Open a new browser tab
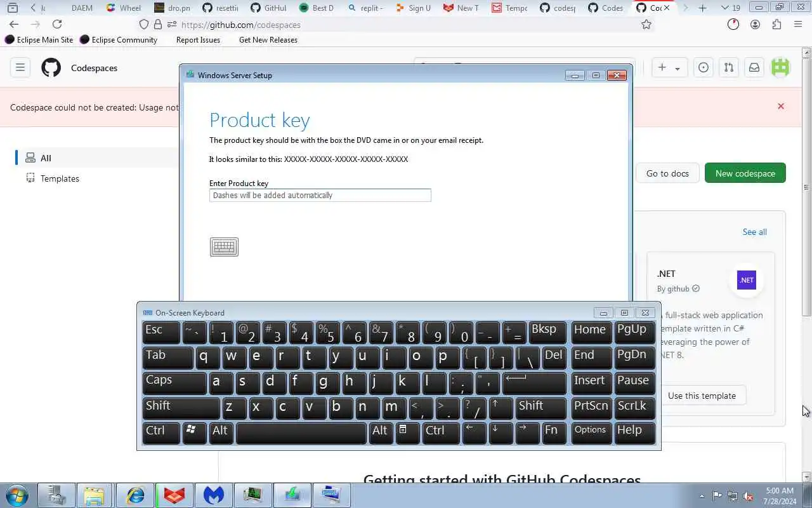 click(702, 8)
